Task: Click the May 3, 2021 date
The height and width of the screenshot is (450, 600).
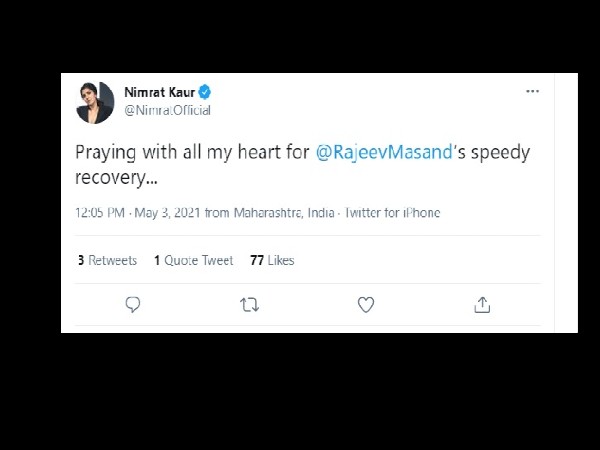Action: (168, 213)
